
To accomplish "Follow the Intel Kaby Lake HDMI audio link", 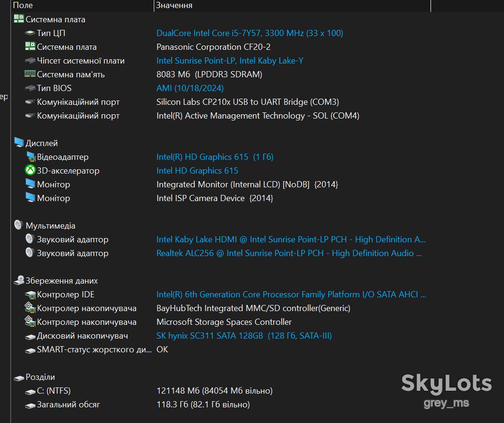I will point(291,239).
